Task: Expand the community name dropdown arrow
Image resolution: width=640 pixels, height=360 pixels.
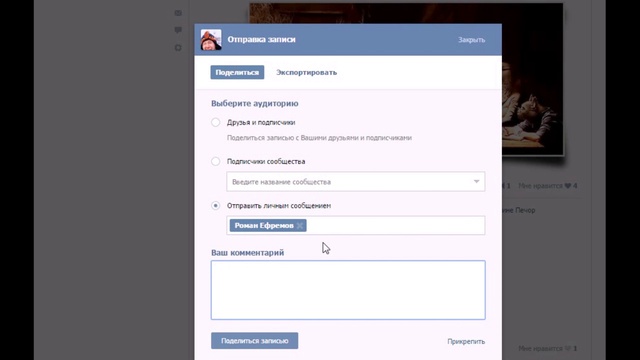Action: coord(476,182)
